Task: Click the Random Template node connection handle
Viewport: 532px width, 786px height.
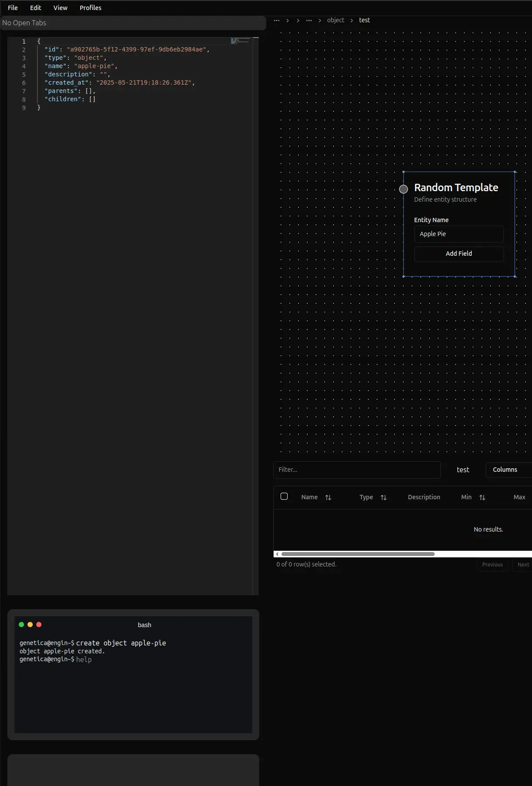Action: click(x=404, y=189)
